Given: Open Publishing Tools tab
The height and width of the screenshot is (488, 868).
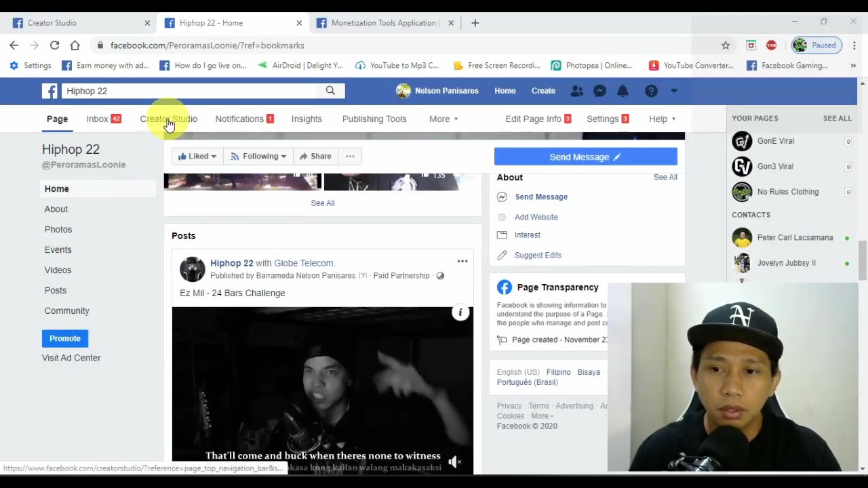Looking at the screenshot, I should coord(374,119).
